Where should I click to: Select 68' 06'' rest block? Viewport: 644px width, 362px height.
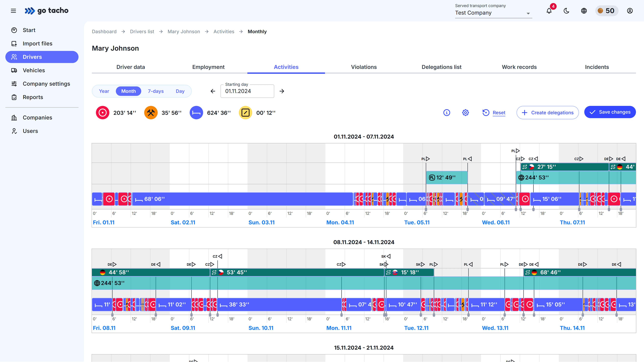pos(243,199)
